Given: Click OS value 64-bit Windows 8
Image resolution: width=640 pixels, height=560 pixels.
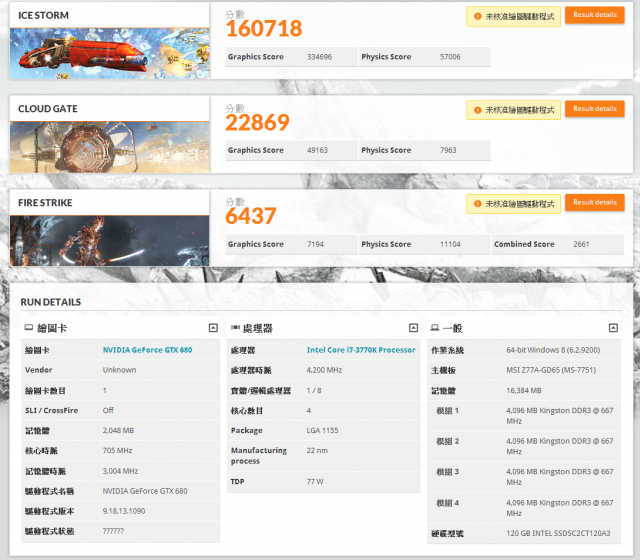Looking at the screenshot, I should 553,350.
